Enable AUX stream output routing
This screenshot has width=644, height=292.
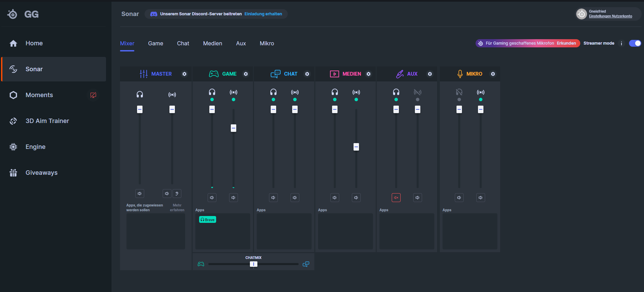coord(418,92)
